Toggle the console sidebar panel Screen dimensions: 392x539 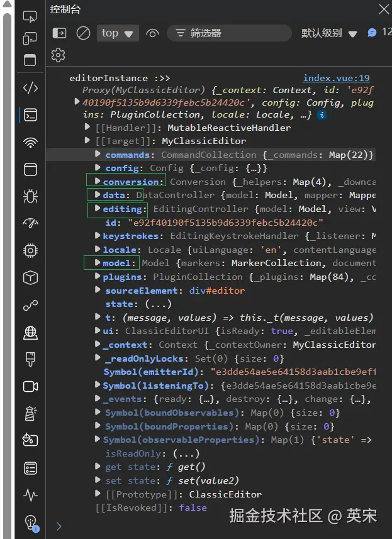click(x=60, y=33)
